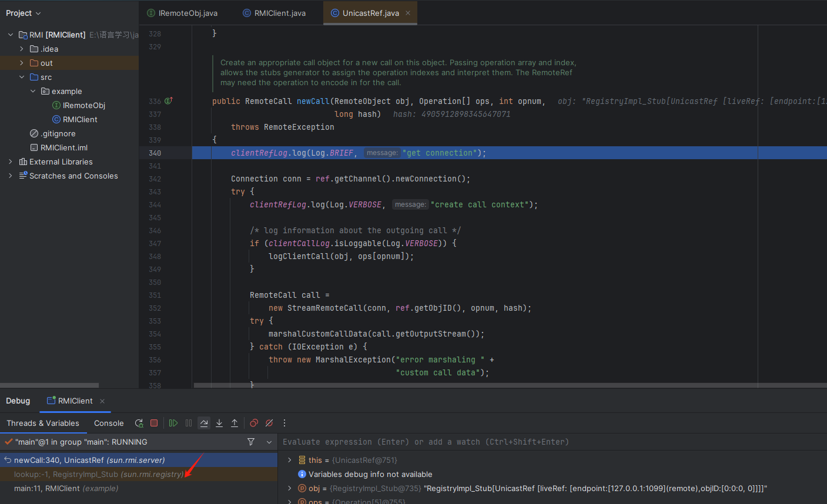The height and width of the screenshot is (504, 827).
Task: Toggle the frames filter funnel icon
Action: coord(251,442)
